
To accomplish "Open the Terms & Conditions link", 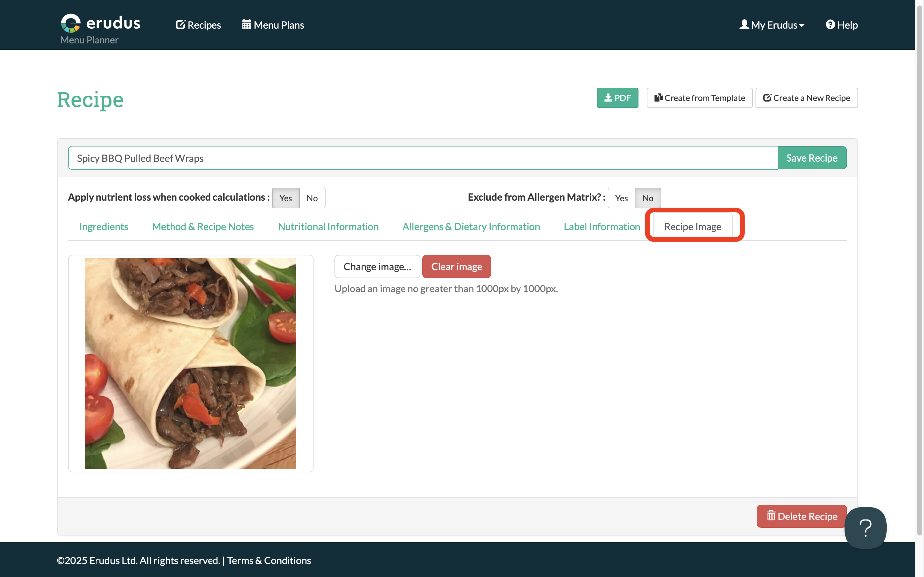I will (269, 560).
